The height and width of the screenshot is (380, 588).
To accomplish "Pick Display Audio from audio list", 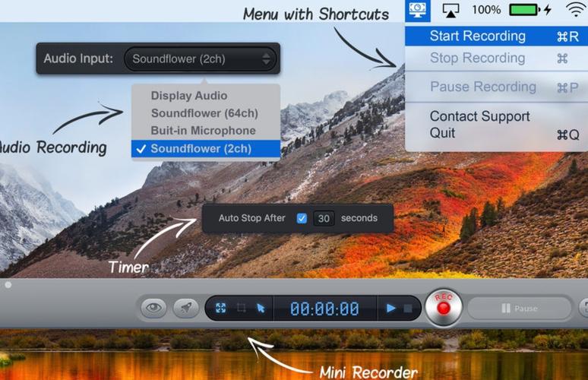I will coord(206,96).
